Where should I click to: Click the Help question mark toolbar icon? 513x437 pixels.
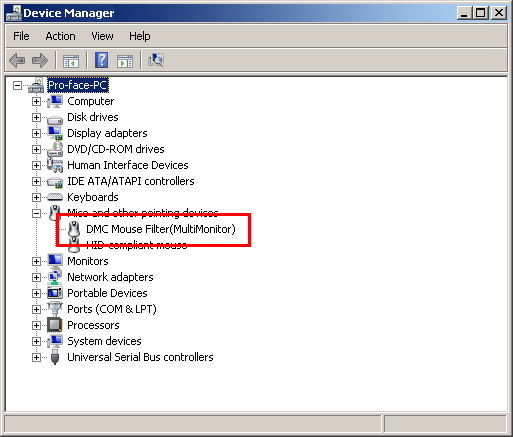click(x=101, y=60)
